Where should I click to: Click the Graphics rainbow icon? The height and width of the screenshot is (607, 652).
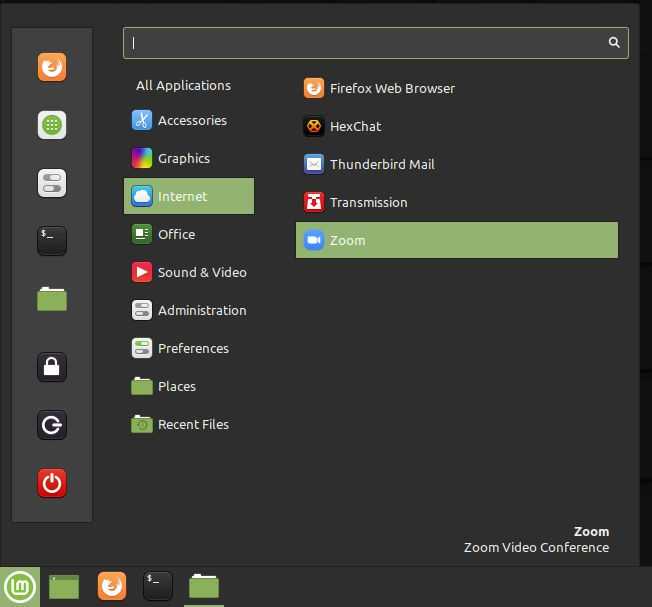[142, 158]
